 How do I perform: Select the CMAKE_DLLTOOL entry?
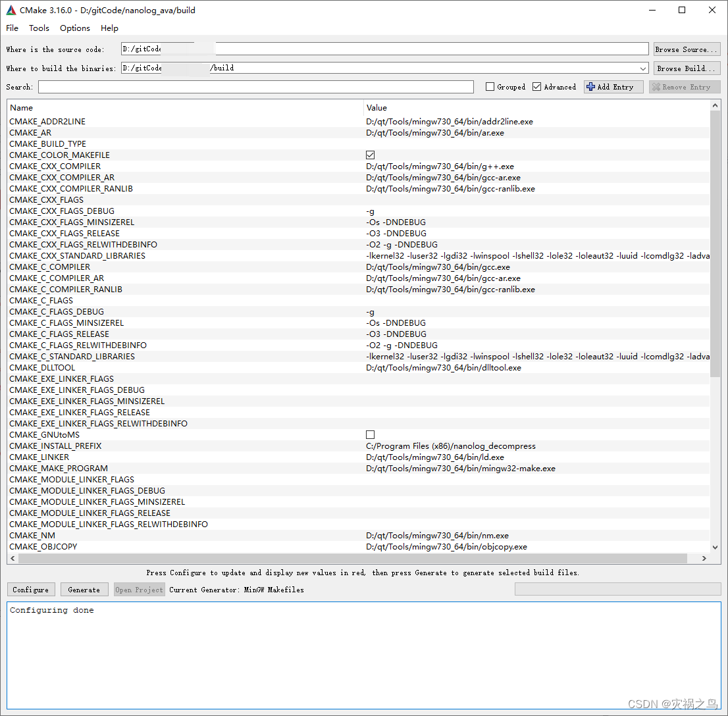click(41, 368)
